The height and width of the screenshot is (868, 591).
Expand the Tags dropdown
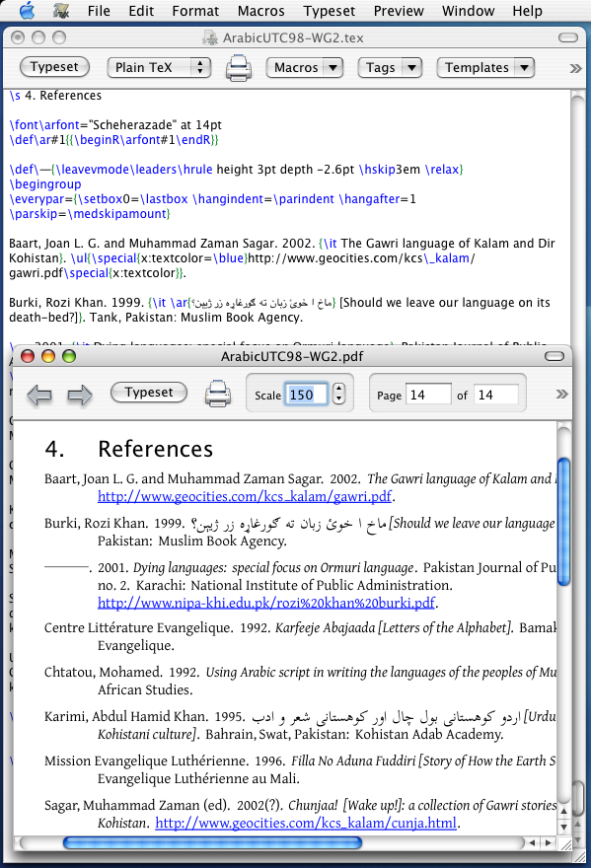point(390,67)
